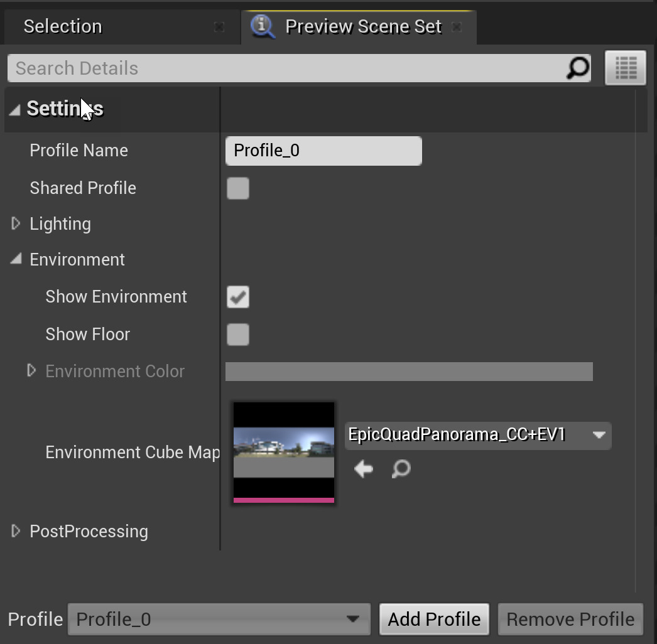The height and width of the screenshot is (644, 657).
Task: Click the use selected asset arrow icon
Action: [364, 469]
